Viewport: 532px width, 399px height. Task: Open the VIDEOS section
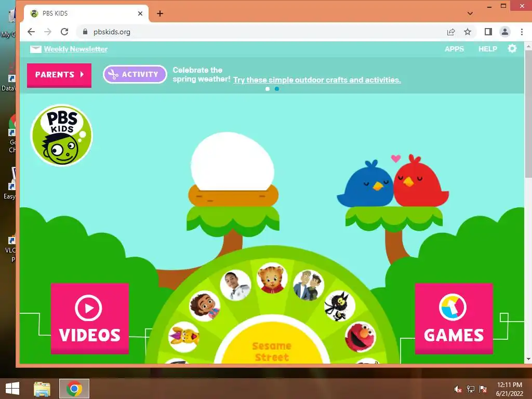(90, 318)
